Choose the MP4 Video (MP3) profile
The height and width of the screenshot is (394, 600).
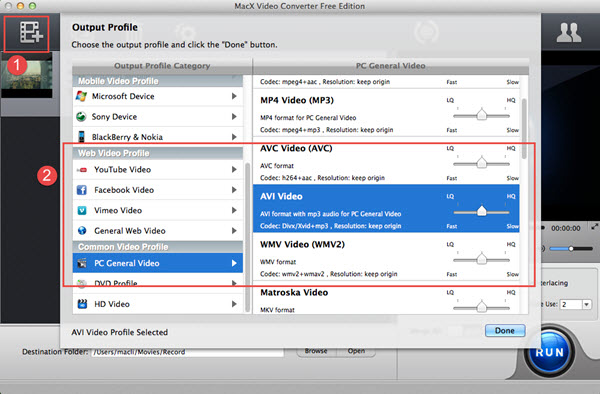386,113
